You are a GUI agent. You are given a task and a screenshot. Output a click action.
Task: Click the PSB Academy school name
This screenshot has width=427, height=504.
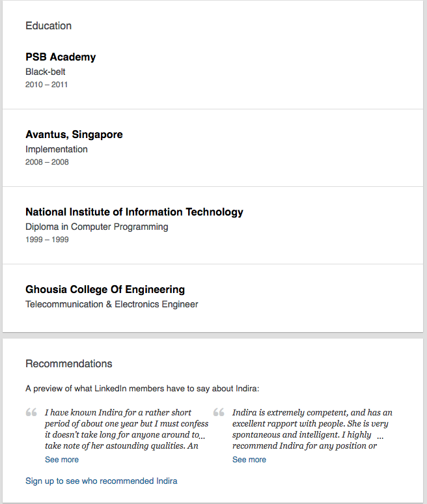pos(61,57)
